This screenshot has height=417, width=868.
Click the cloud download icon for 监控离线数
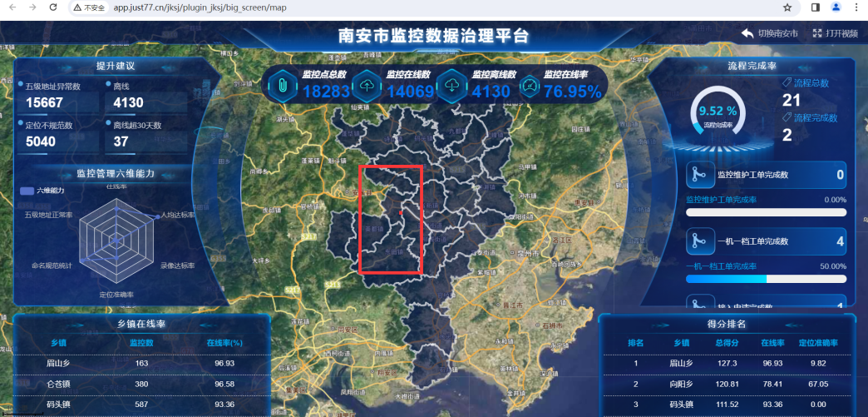[451, 86]
